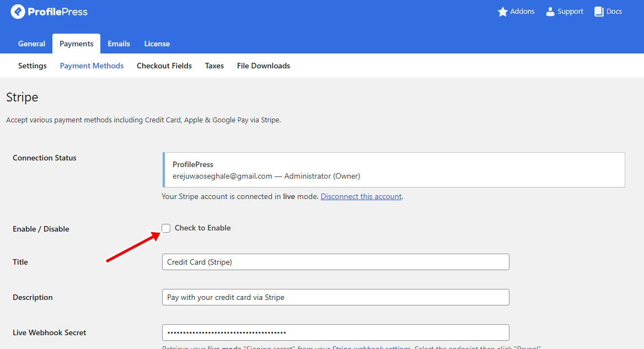Open the File Downloads sub-tab

(264, 66)
